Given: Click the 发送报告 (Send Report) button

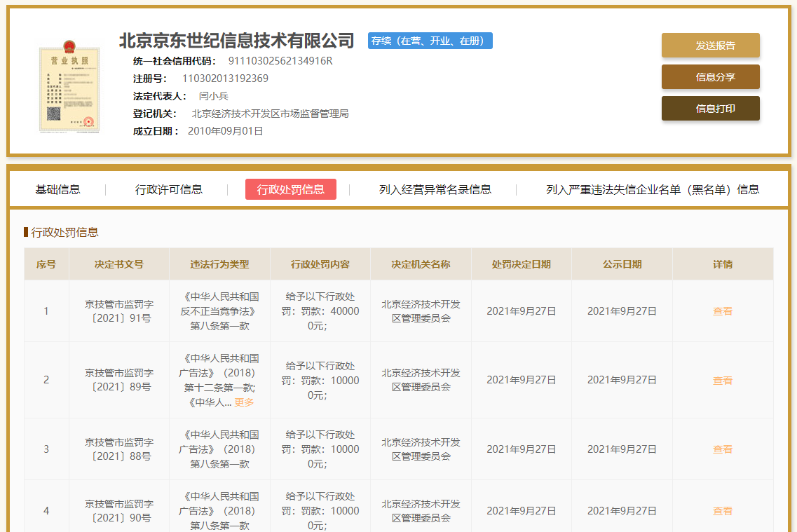Looking at the screenshot, I should coord(710,45).
